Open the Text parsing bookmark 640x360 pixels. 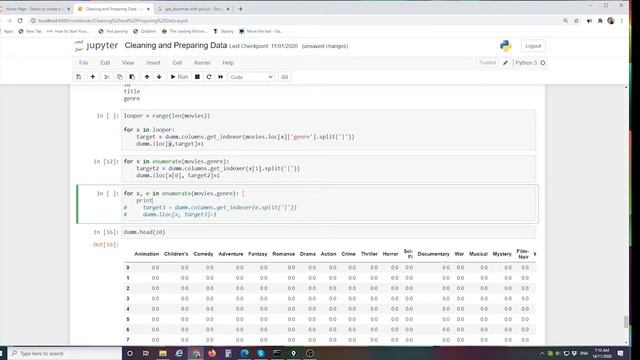(x=113, y=31)
